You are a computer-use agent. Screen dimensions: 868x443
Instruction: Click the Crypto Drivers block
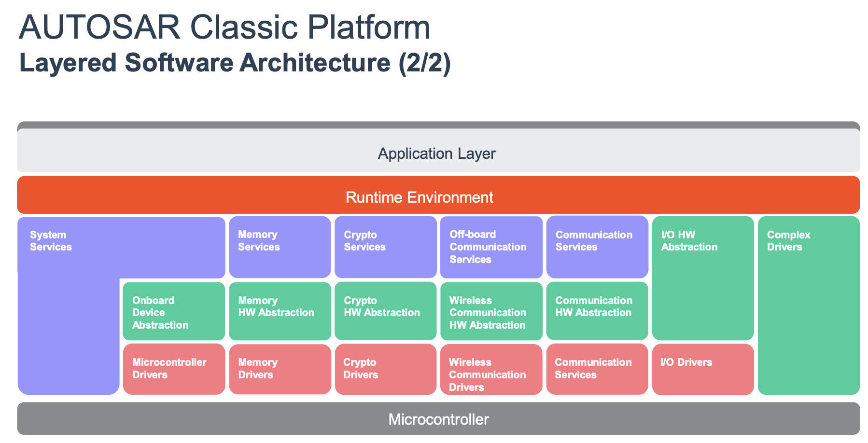point(386,369)
